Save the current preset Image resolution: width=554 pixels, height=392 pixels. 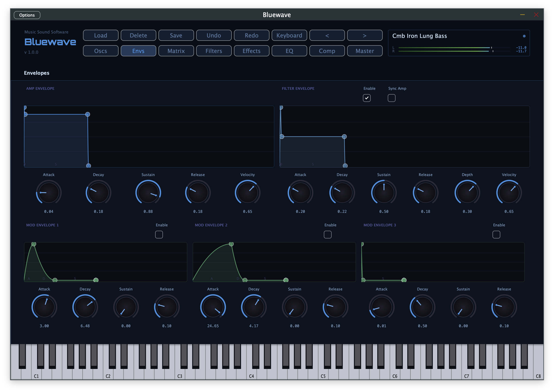pos(176,35)
